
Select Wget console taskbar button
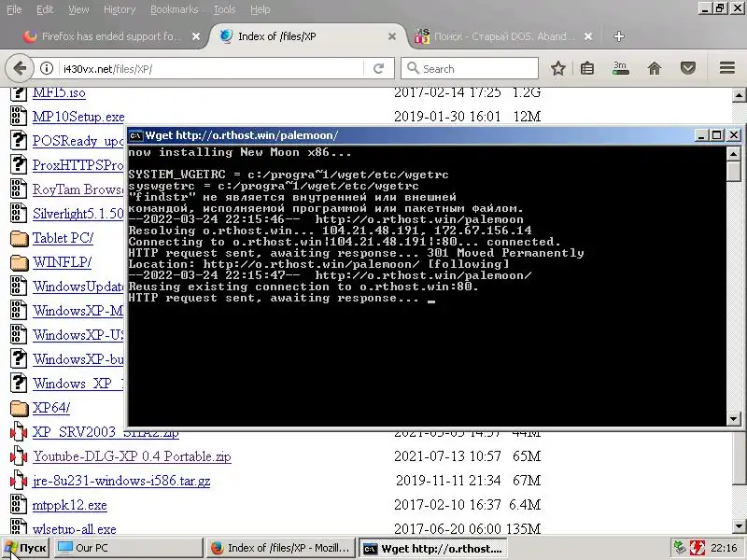[432, 548]
